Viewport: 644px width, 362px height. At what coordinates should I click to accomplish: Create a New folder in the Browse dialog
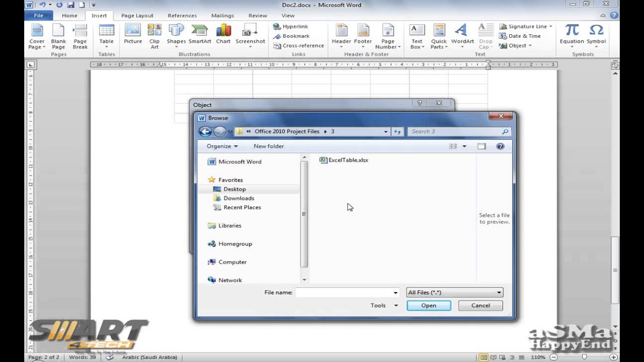point(269,146)
